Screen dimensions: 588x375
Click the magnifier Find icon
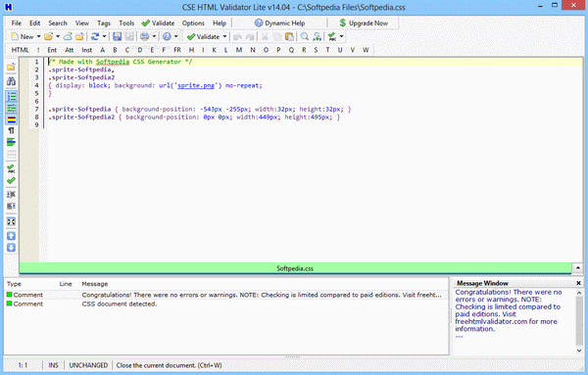click(305, 36)
